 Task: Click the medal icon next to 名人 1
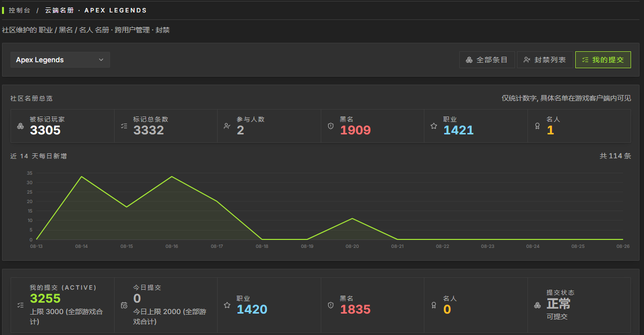click(x=537, y=126)
